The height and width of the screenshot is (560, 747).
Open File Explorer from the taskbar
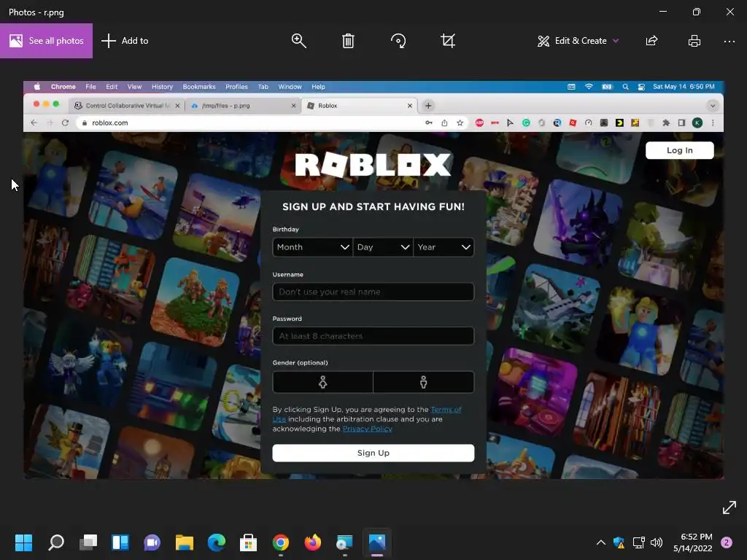click(185, 542)
